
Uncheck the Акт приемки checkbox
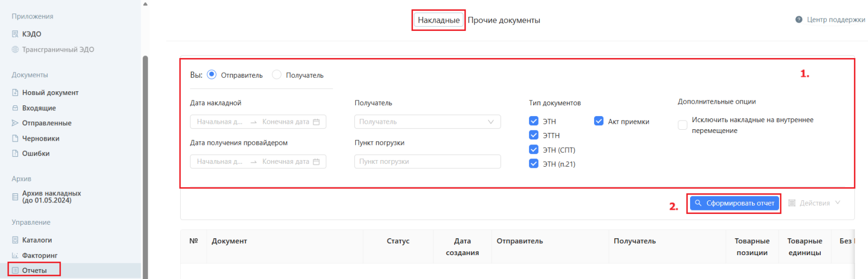click(599, 121)
